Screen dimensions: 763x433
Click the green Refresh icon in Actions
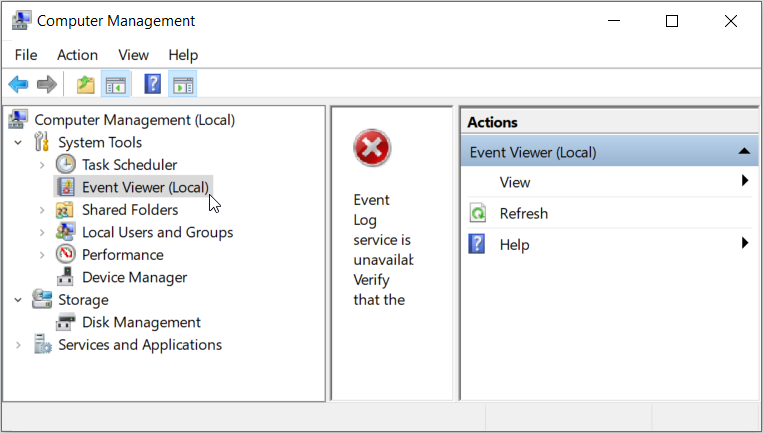click(478, 213)
